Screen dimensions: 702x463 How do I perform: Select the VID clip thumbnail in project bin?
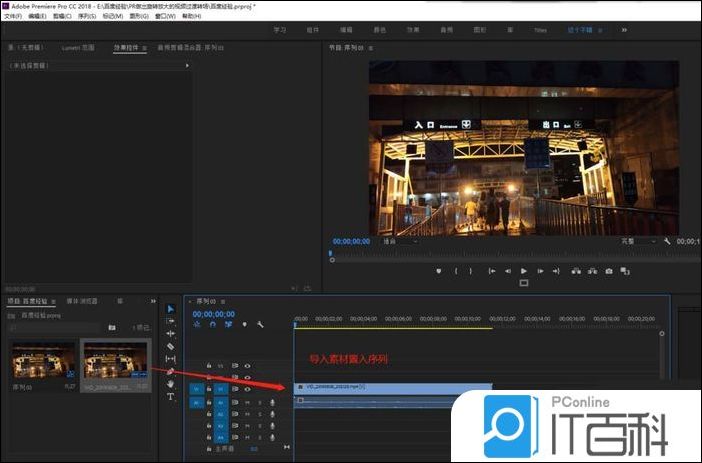click(115, 361)
